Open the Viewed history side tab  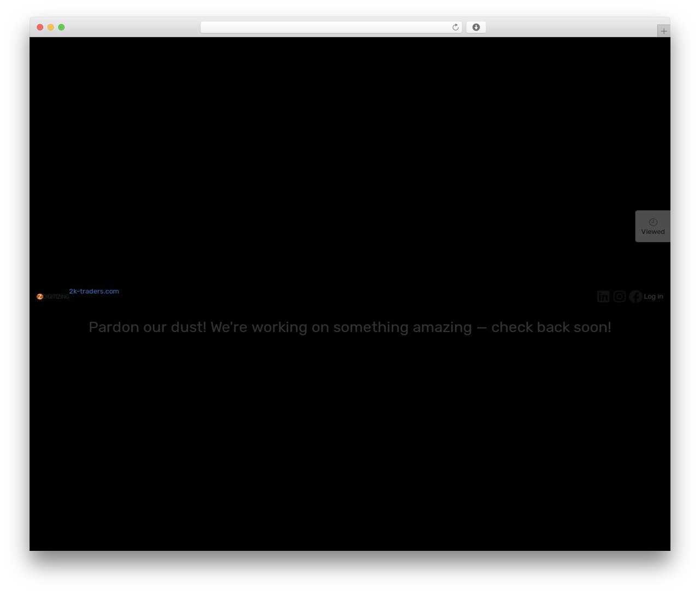[653, 226]
